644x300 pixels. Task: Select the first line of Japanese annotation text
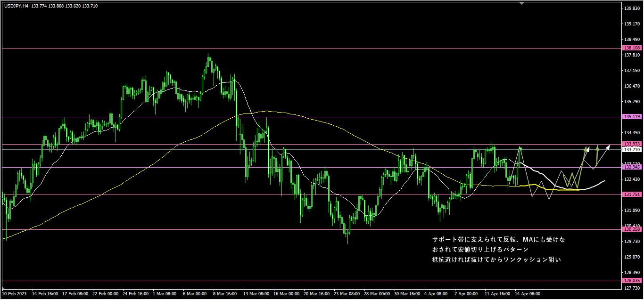click(498, 240)
